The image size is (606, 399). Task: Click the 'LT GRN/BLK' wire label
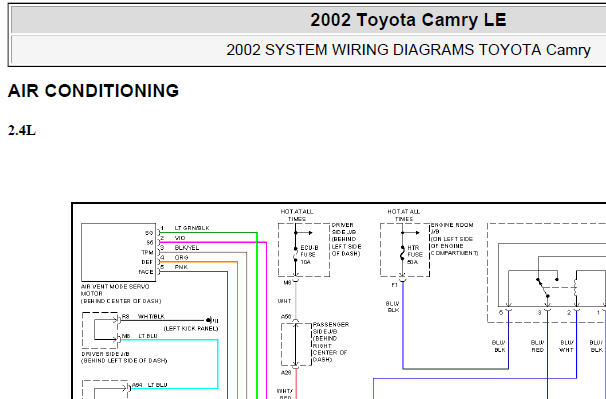click(192, 228)
